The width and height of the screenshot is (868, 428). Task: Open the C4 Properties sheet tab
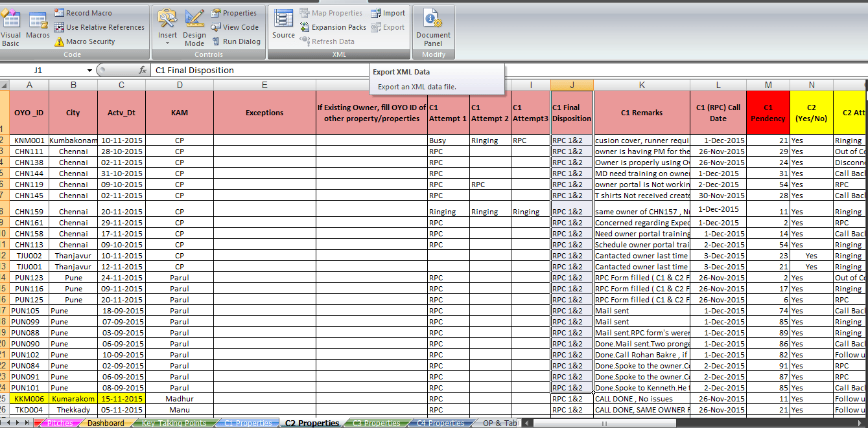click(x=440, y=423)
